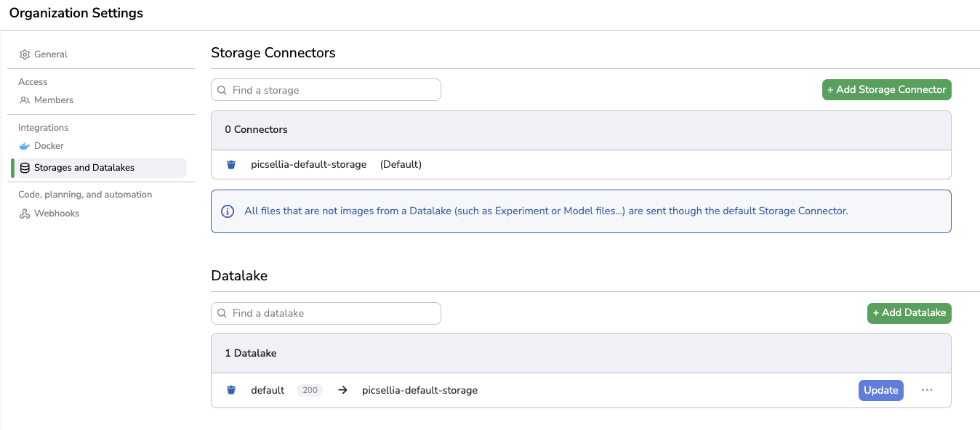Click the Storages and Datalakes database icon
Viewport: 980px width, 430px height.
tap(25, 168)
